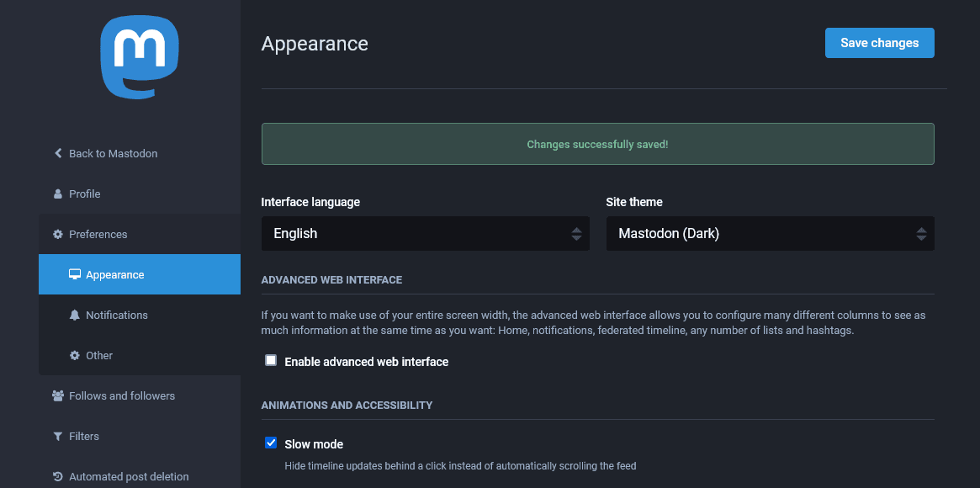Click the back chevron icon beside Back to Mastodon
This screenshot has width=980, height=488.
pyautogui.click(x=58, y=153)
